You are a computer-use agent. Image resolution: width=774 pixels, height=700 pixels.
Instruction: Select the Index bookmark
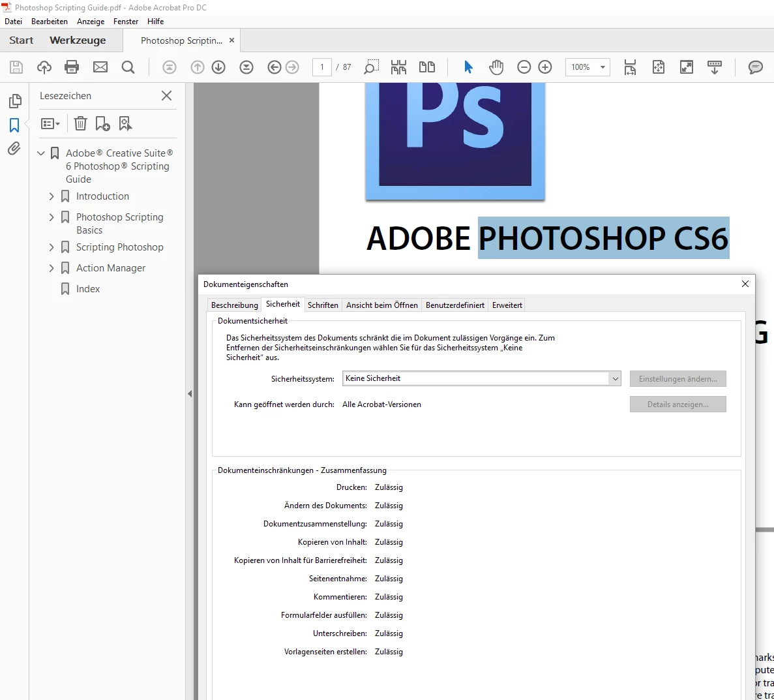[88, 289]
